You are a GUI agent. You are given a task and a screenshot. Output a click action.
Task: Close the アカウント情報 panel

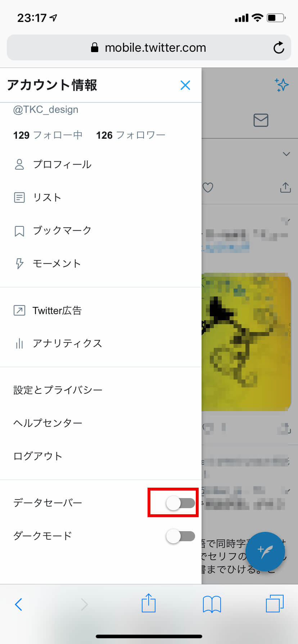[x=185, y=85]
